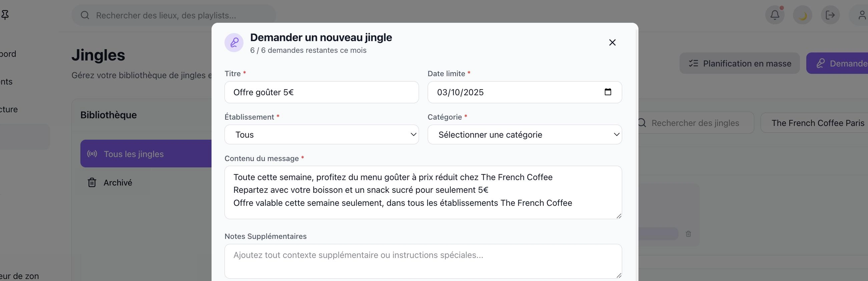Click the Demander jingle purple button
868x281 pixels.
pyautogui.click(x=837, y=63)
